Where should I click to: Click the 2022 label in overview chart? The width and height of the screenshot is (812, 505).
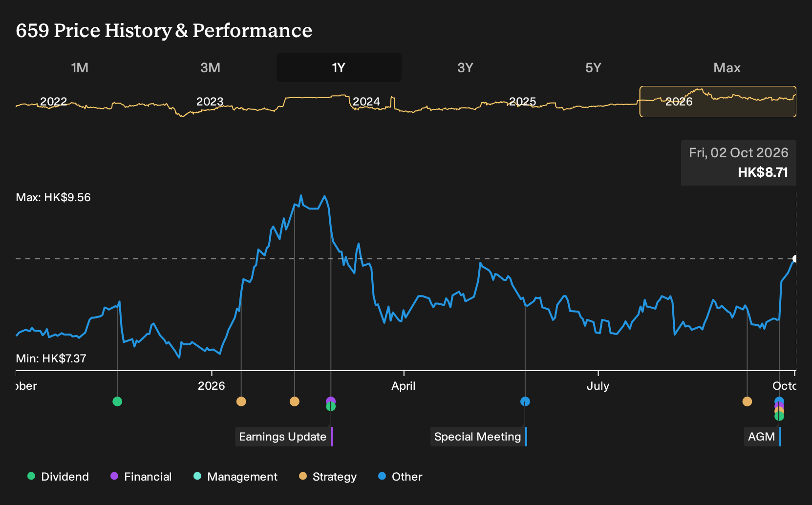(53, 102)
